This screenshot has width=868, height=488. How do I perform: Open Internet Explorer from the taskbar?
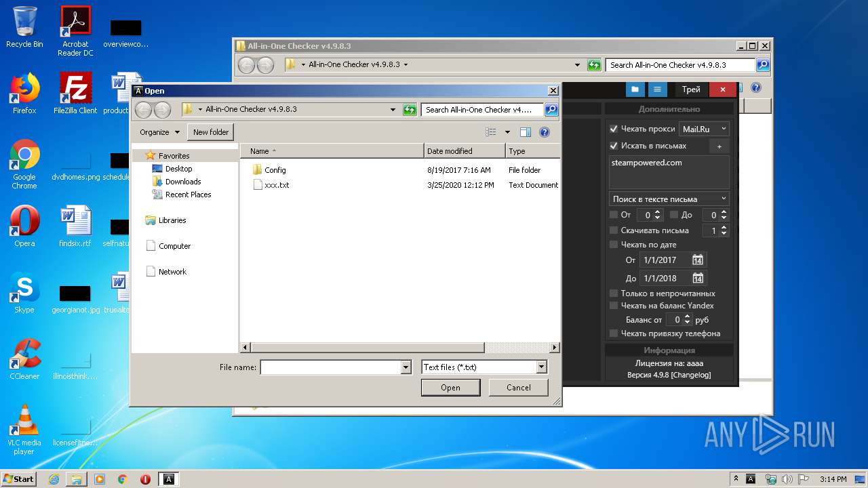click(54, 479)
